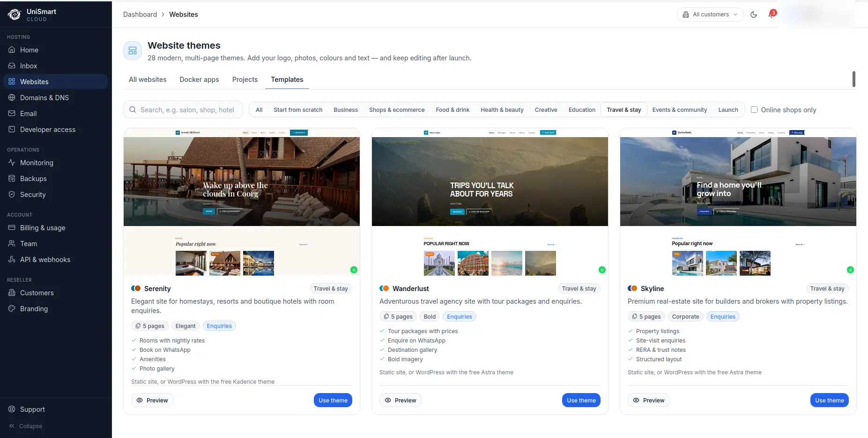This screenshot has width=868, height=438.
Task: Select the Health & beauty filter
Action: coord(502,109)
